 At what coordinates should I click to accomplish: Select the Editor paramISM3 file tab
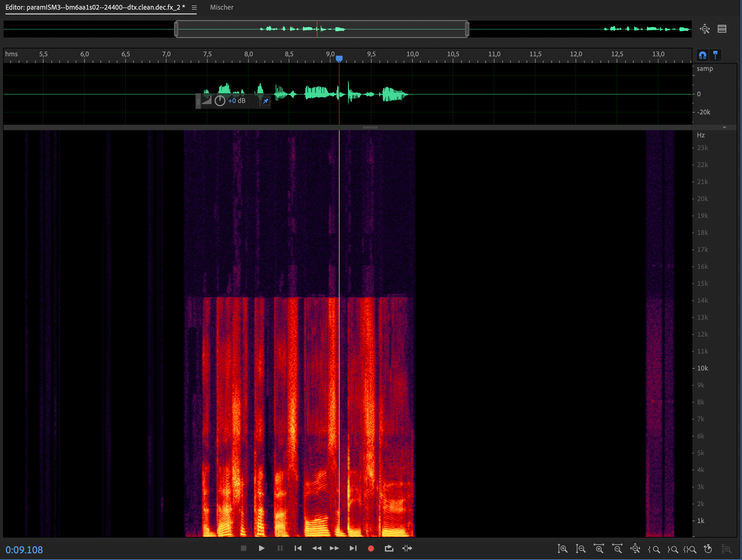pyautogui.click(x=95, y=7)
